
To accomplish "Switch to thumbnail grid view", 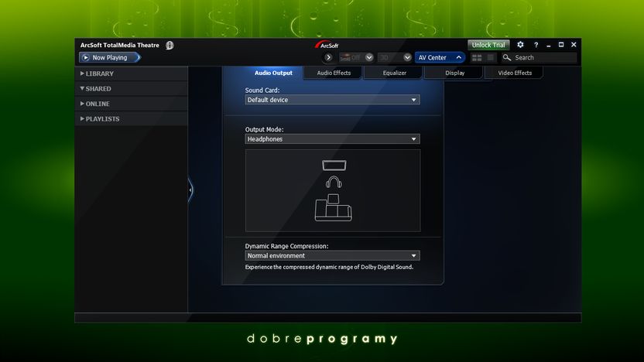I will 477,58.
